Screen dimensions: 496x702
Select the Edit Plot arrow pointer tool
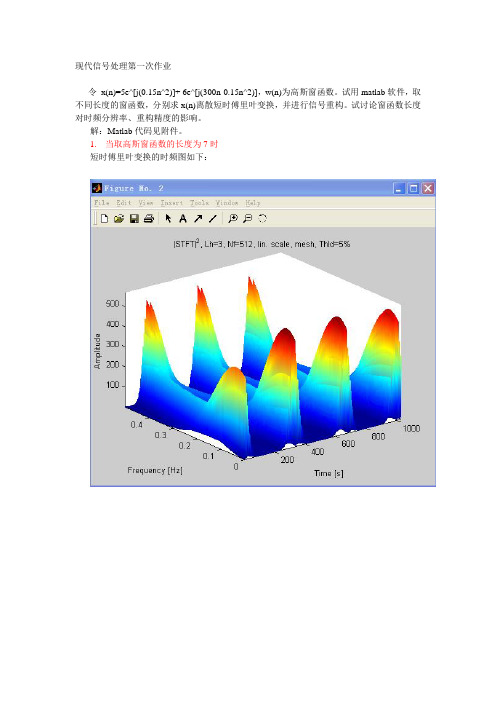168,218
